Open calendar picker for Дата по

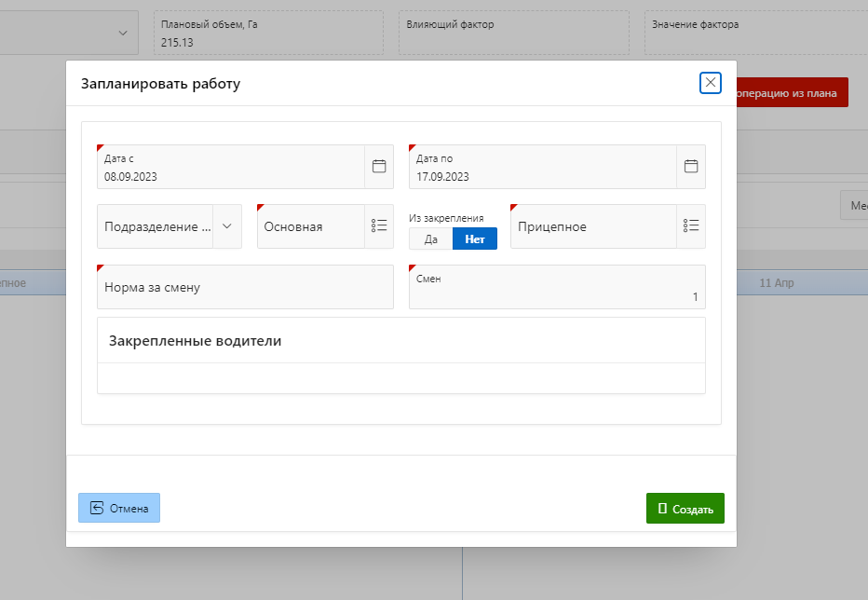(691, 167)
